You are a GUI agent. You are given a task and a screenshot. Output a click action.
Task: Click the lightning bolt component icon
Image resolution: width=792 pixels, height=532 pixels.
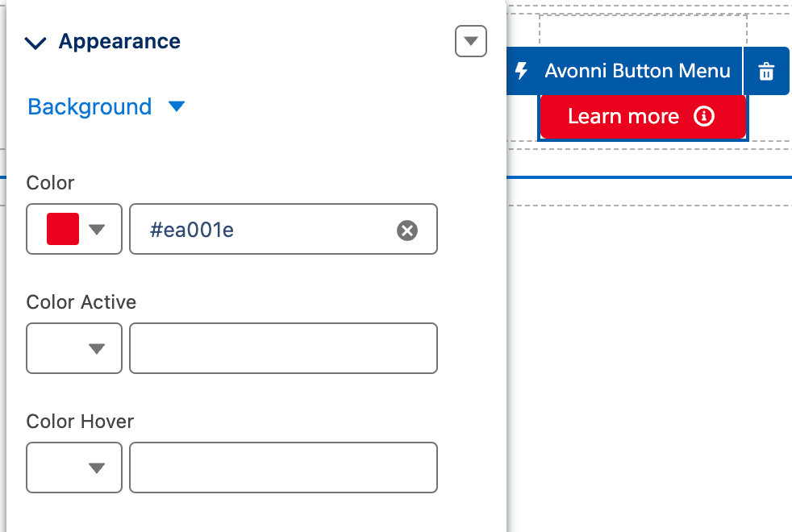coord(522,71)
